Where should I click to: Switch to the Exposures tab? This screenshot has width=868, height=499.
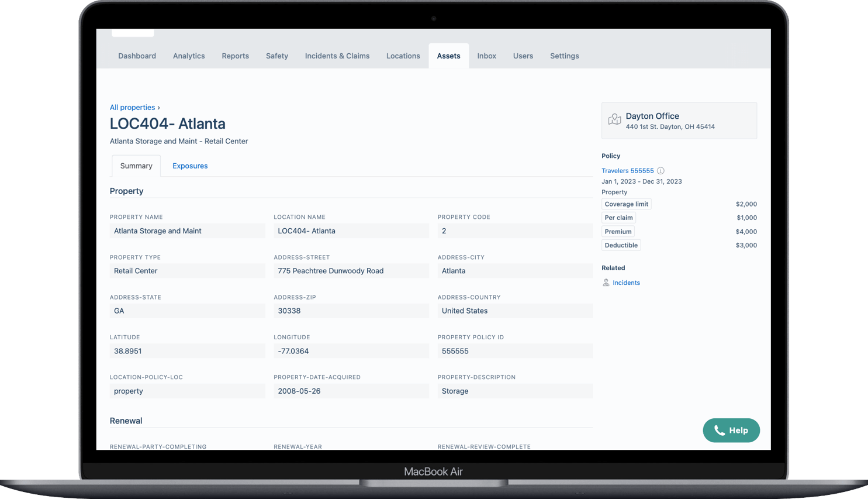click(190, 166)
